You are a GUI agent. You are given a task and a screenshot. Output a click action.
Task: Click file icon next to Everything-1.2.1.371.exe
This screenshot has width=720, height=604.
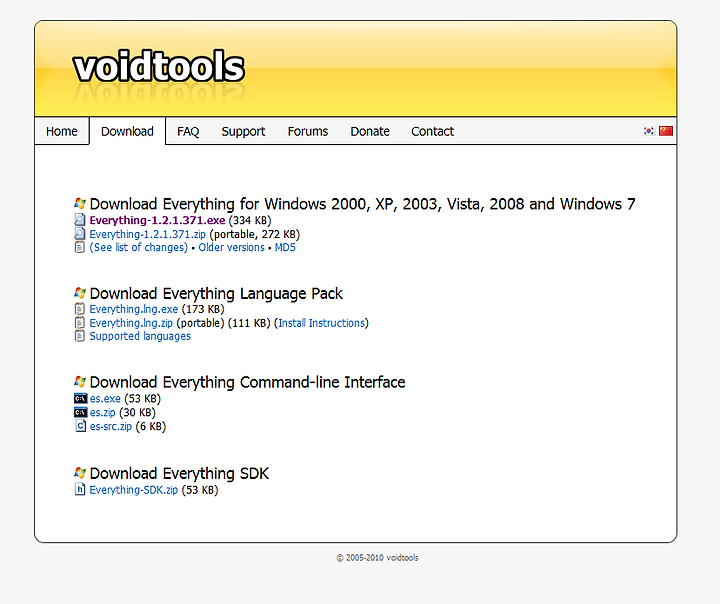pos(80,220)
